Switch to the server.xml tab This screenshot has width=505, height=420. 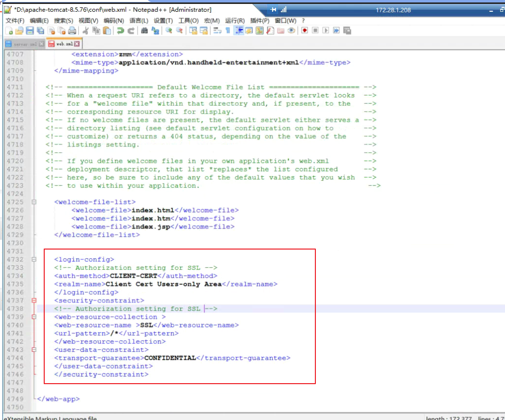[x=25, y=44]
